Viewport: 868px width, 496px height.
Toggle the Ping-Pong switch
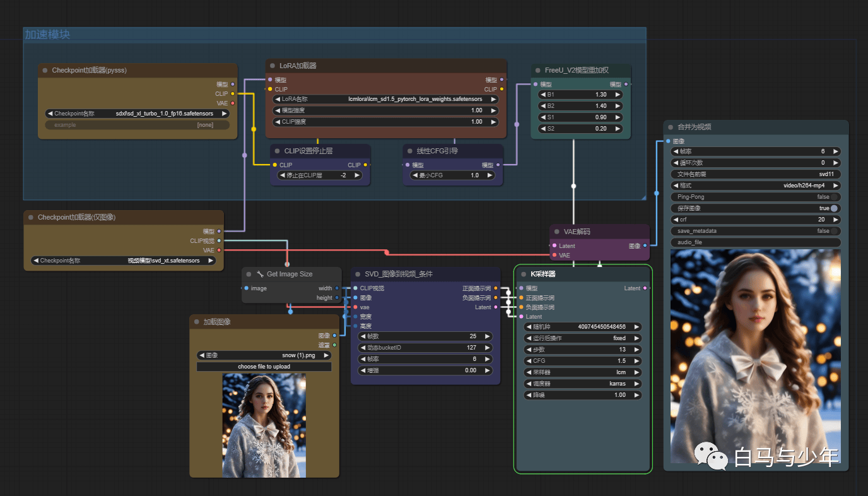pos(834,197)
